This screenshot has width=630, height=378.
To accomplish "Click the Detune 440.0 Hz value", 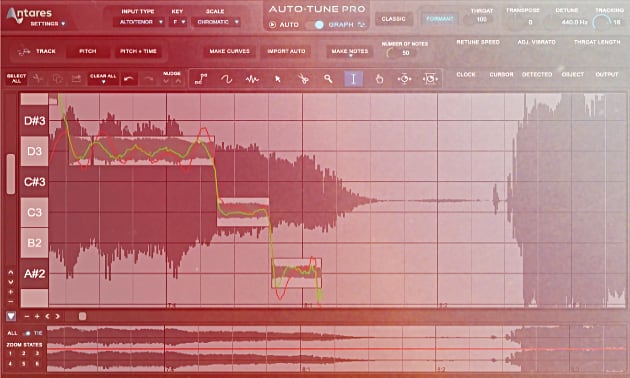I will click(x=574, y=22).
